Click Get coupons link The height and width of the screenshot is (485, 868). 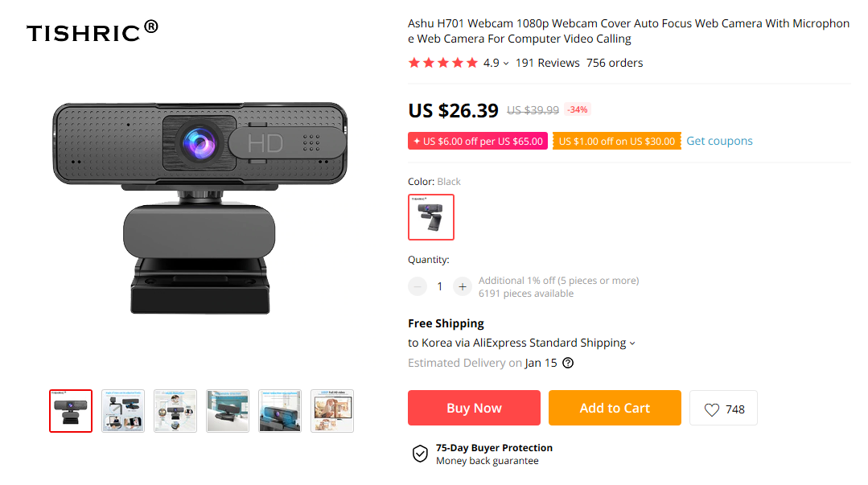[x=719, y=141]
